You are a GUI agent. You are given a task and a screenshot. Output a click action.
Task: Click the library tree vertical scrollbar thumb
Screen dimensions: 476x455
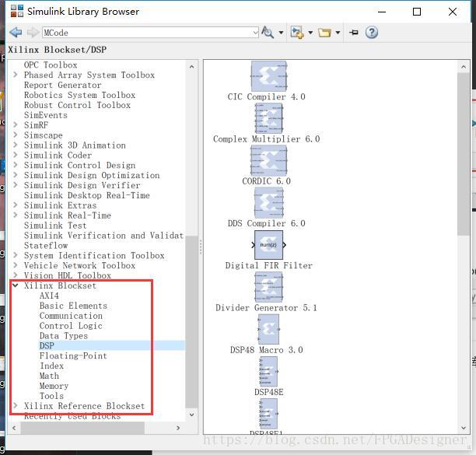pos(191,322)
